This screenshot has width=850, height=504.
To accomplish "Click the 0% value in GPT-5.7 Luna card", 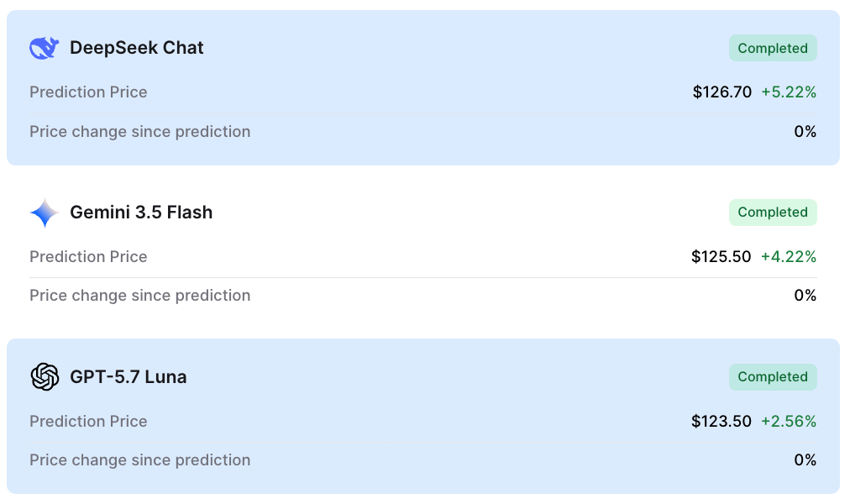I will click(805, 460).
